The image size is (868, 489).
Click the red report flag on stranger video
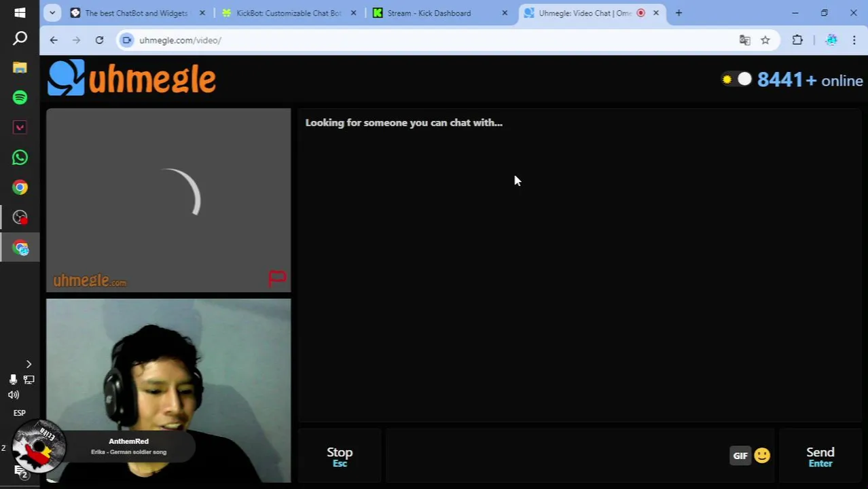pos(277,278)
